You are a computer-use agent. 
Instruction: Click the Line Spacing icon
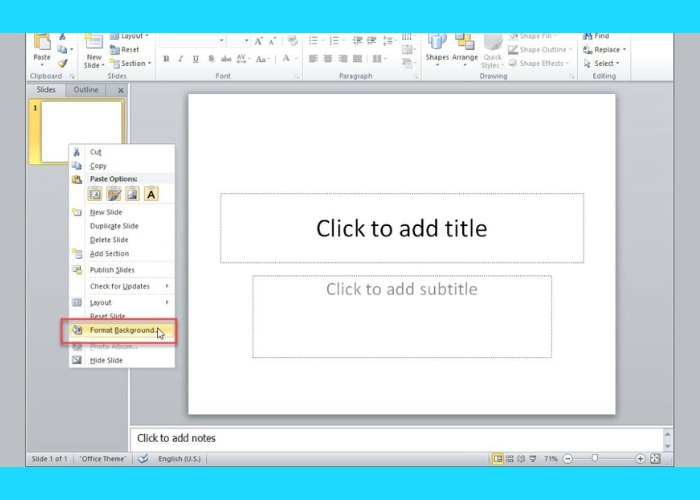point(388,41)
